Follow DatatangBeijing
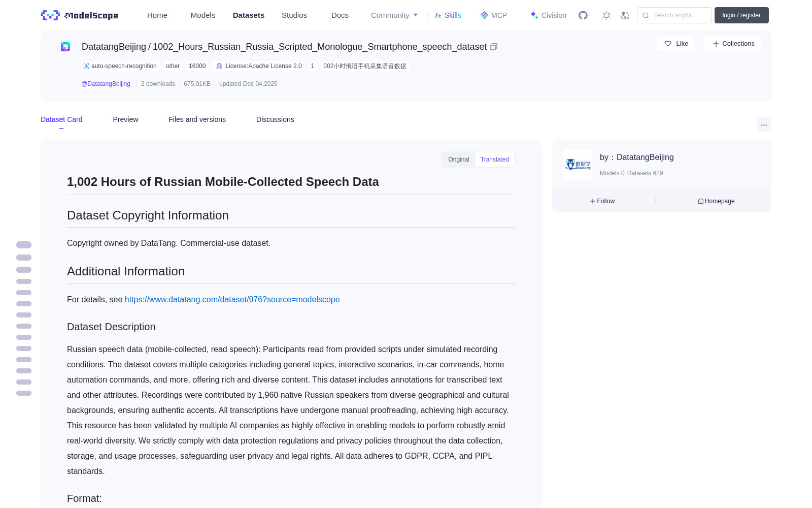Image resolution: width=812 pixels, height=508 pixels. click(x=602, y=201)
